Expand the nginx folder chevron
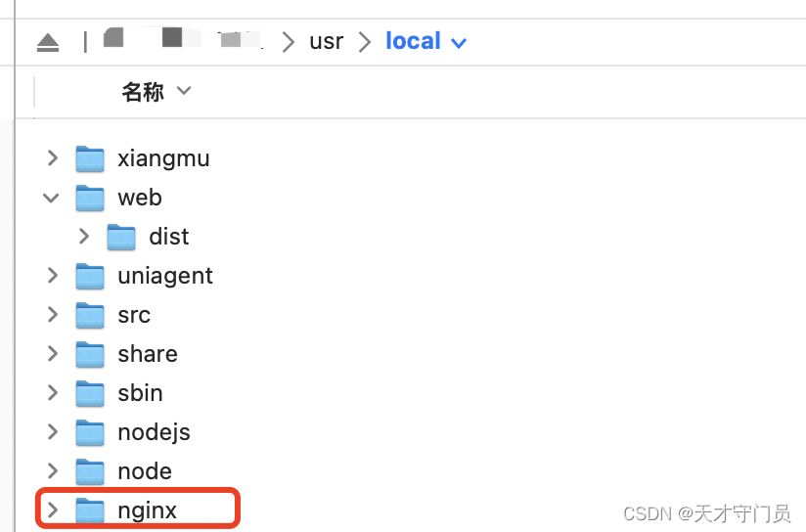 53,510
